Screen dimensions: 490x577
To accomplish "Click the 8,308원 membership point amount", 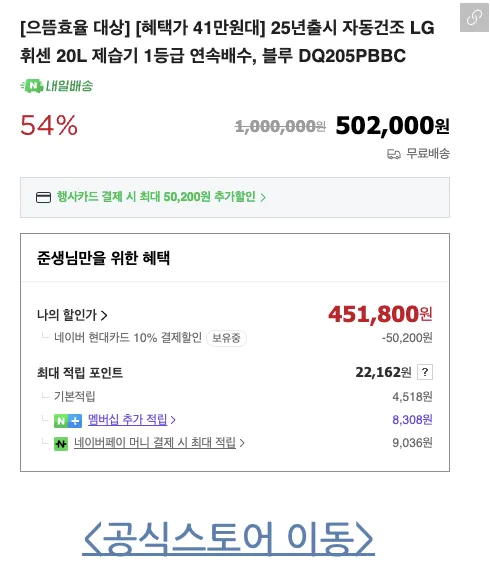I will coord(412,420).
